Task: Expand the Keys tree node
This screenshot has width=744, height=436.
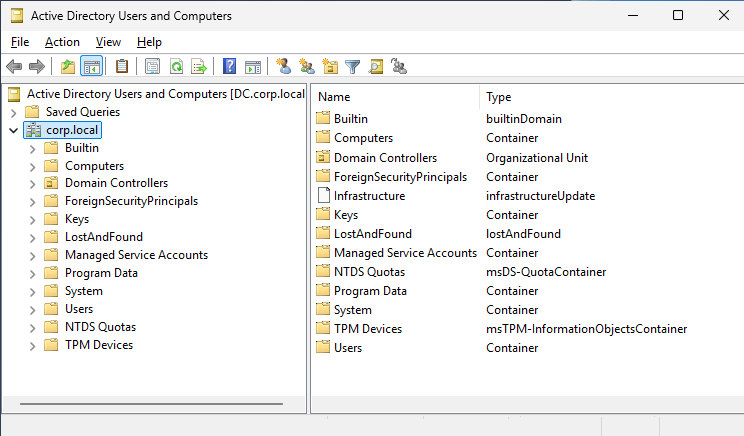Action: (x=32, y=220)
